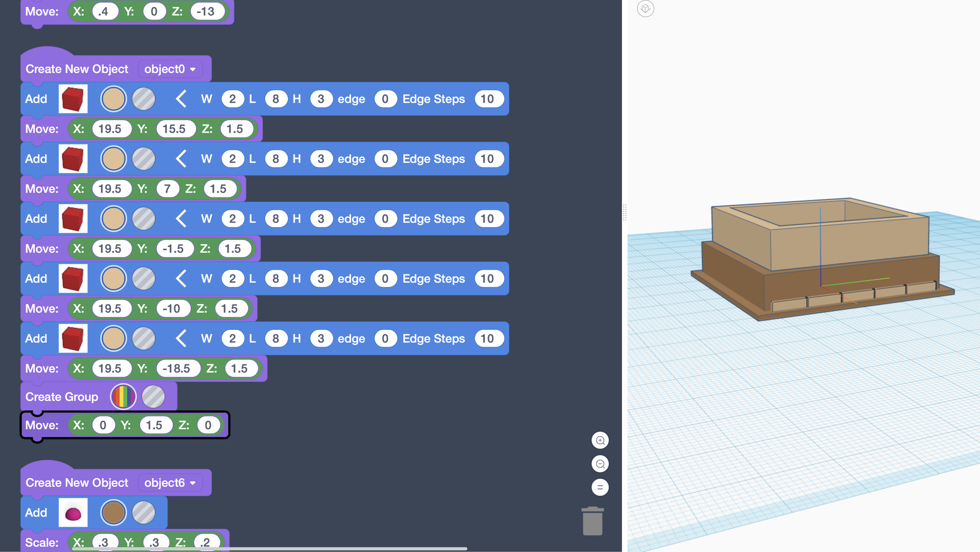980x552 pixels.
Task: Click the Edge Steps value on the first Add block
Action: click(x=488, y=99)
